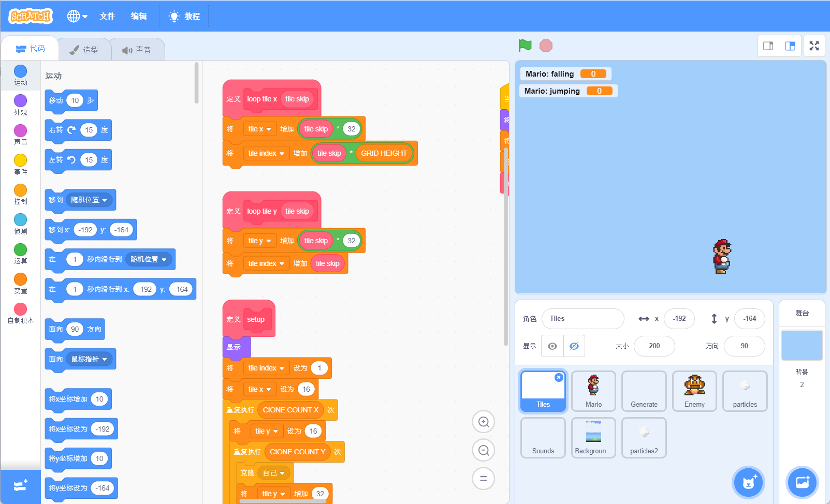Open 教程 tutorials
This screenshot has width=830, height=504.
(x=184, y=16)
